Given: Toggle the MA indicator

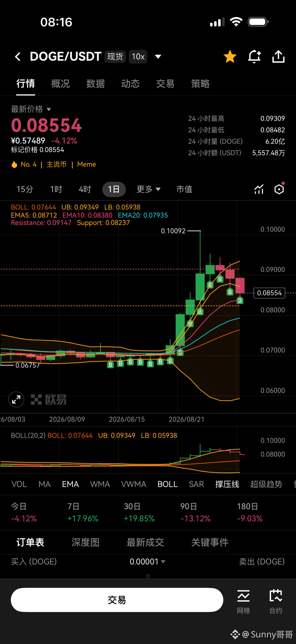Looking at the screenshot, I should (44, 484).
